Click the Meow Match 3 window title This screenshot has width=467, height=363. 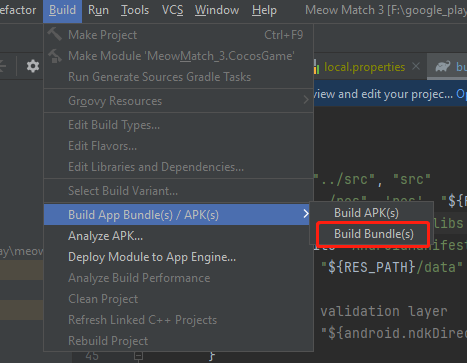click(x=386, y=10)
